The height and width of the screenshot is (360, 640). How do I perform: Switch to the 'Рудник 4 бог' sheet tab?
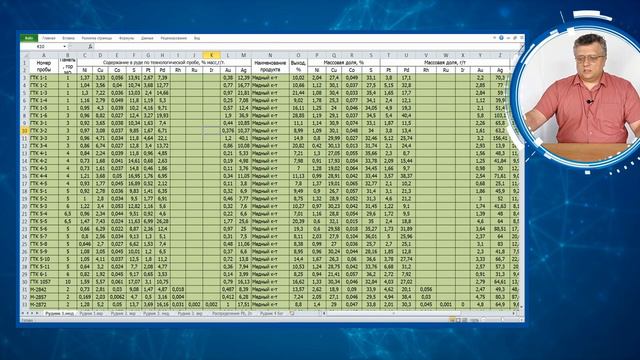coord(272,313)
